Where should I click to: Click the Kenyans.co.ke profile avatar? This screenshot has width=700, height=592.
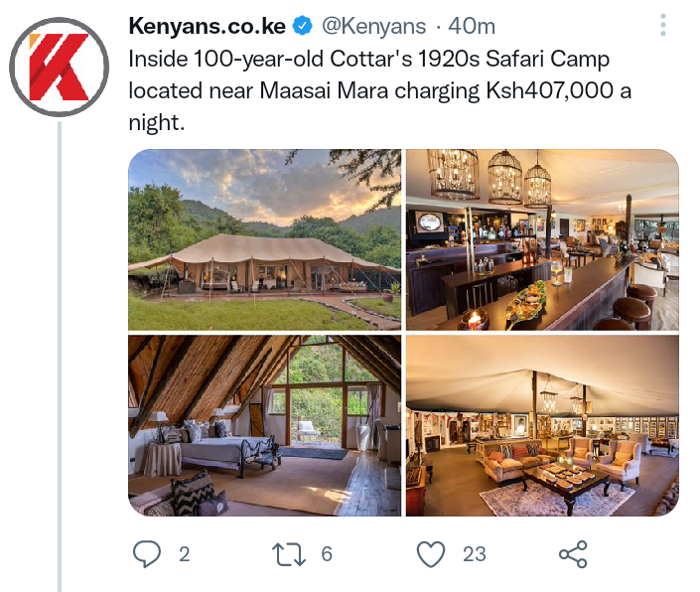(x=60, y=67)
